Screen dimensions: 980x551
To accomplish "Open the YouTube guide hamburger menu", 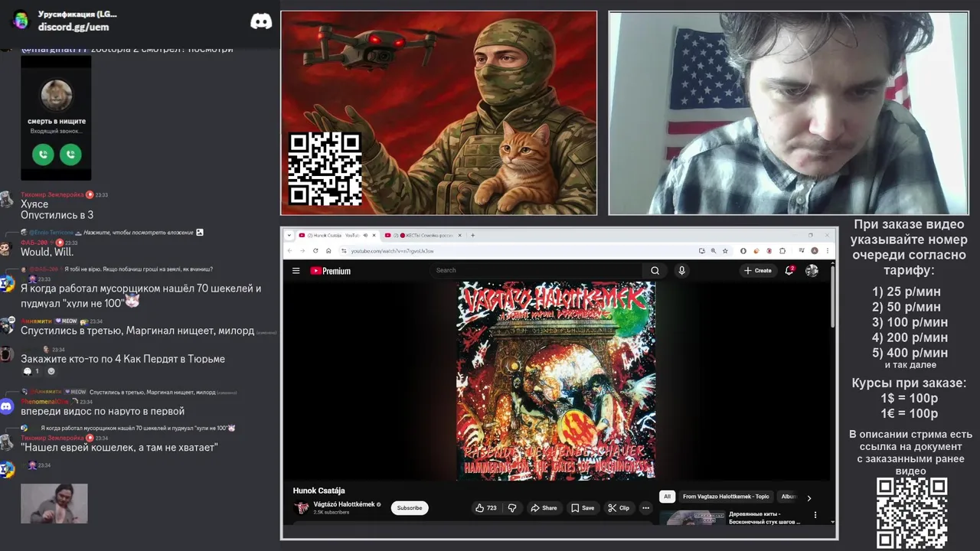I will coord(296,270).
